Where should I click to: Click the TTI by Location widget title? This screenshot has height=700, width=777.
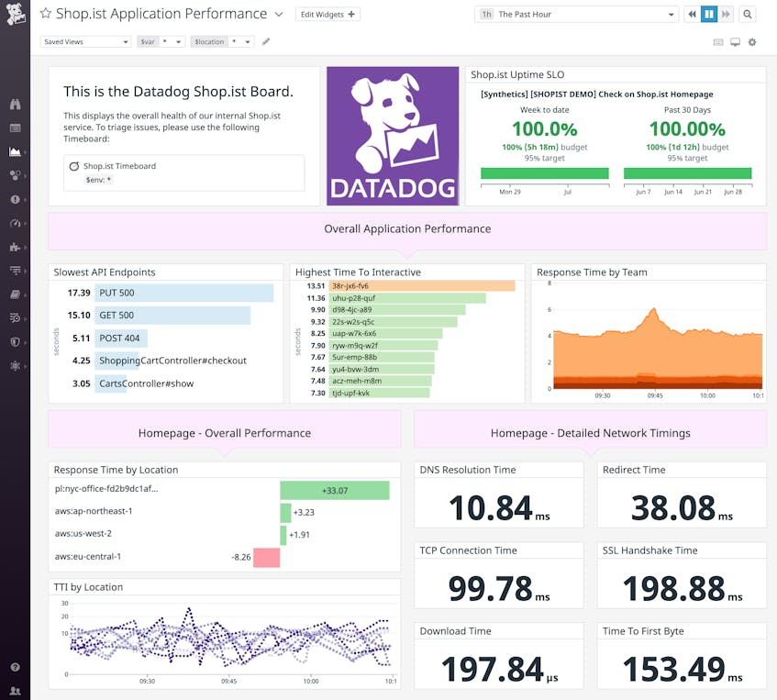pos(88,587)
